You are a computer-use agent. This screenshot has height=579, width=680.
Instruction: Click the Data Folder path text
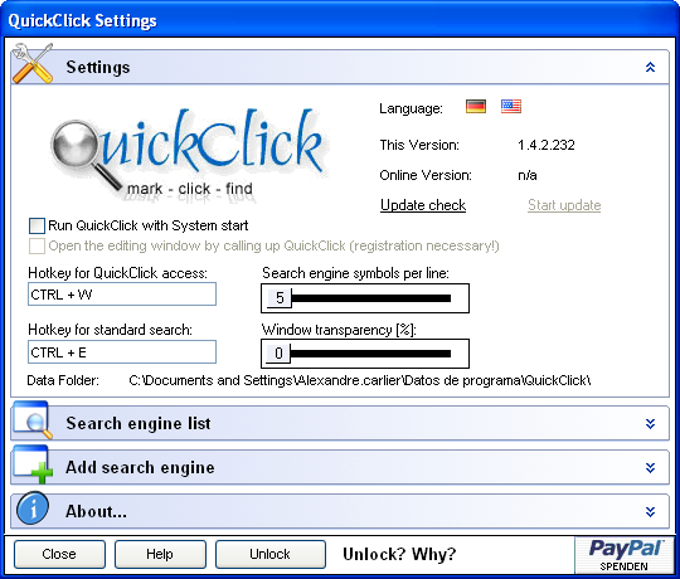(x=360, y=381)
